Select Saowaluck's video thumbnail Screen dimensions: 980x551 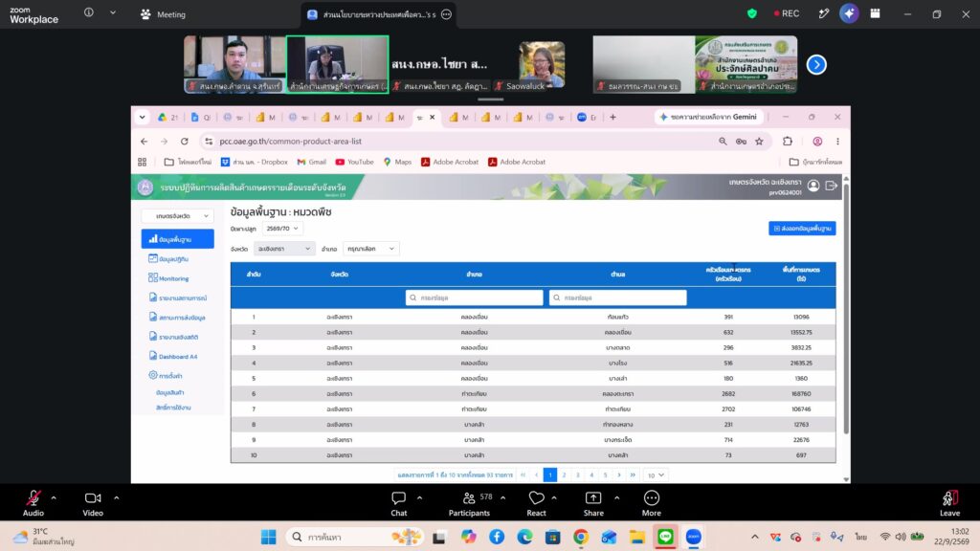click(x=542, y=64)
